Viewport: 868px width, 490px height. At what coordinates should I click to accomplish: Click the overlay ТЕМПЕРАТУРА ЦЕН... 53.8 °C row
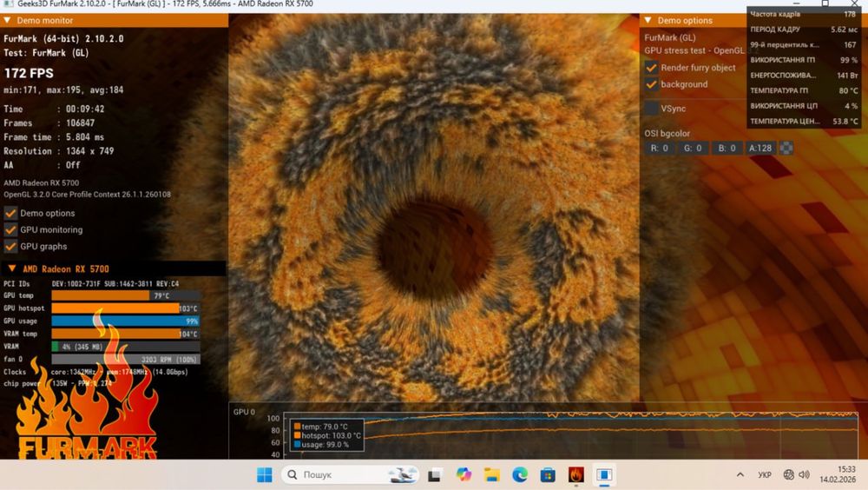click(803, 121)
